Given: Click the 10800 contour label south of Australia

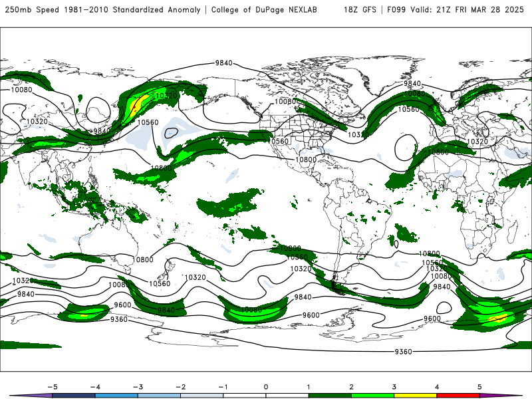Looking at the screenshot, I should point(142,259).
